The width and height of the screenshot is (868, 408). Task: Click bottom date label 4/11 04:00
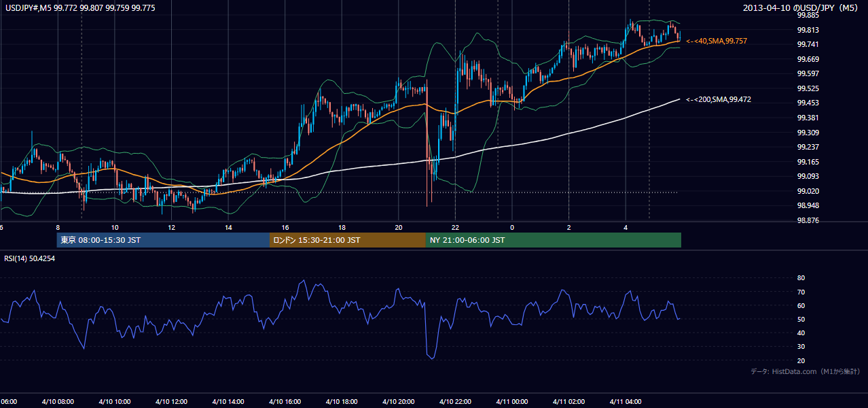tap(625, 401)
